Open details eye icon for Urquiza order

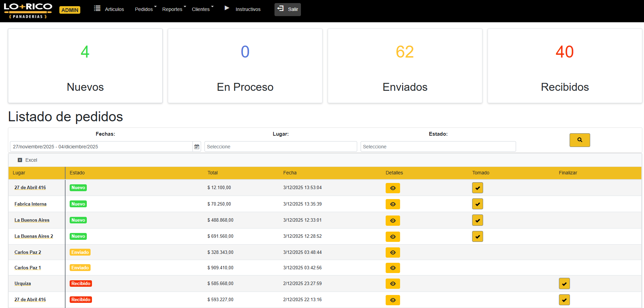[393, 284]
